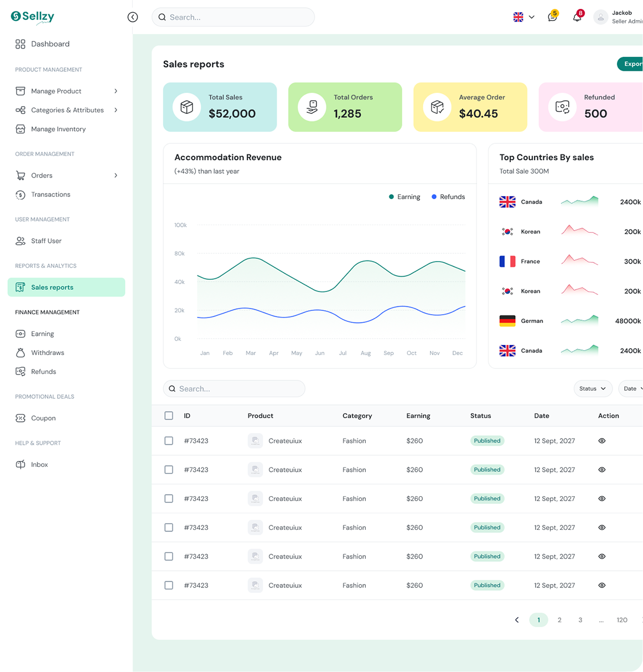Click the previous page arrow
The image size is (643, 672).
pos(517,620)
